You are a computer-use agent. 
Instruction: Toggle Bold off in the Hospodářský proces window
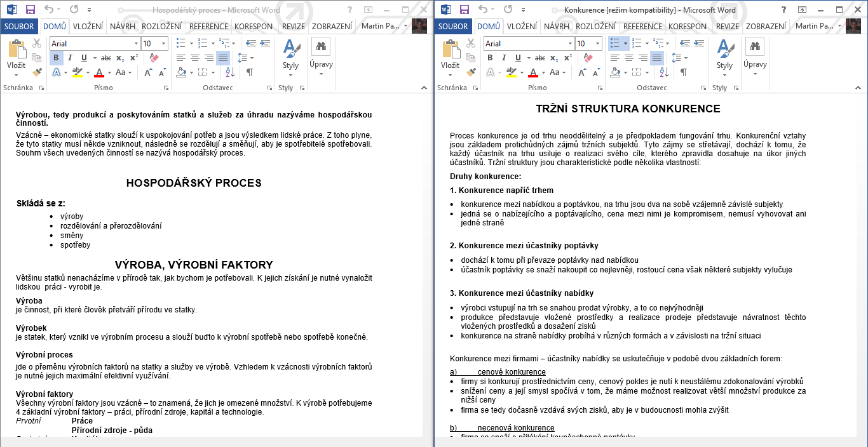point(55,58)
